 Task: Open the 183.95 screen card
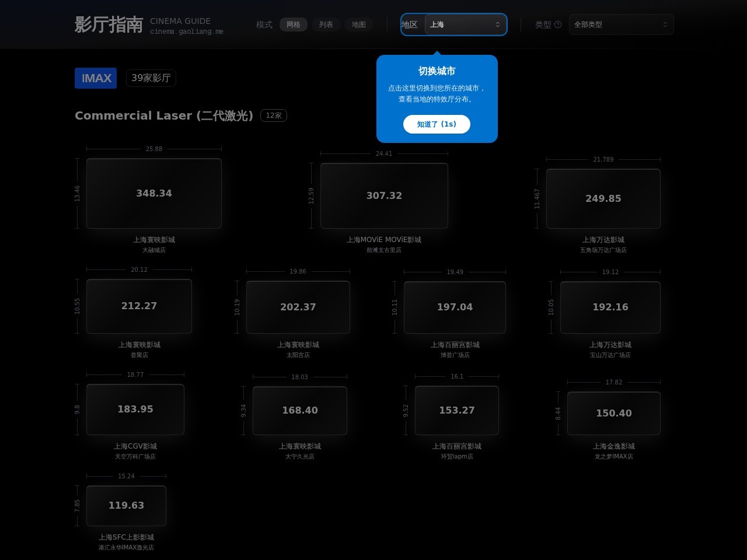135,409
